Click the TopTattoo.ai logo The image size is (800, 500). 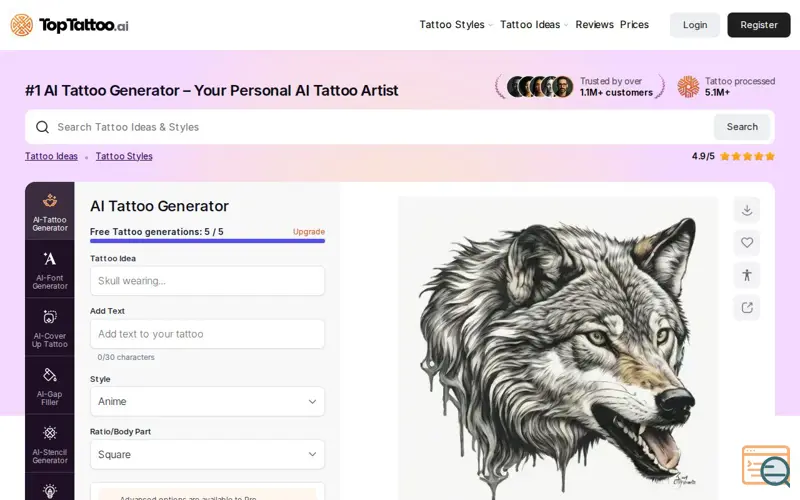pos(69,24)
